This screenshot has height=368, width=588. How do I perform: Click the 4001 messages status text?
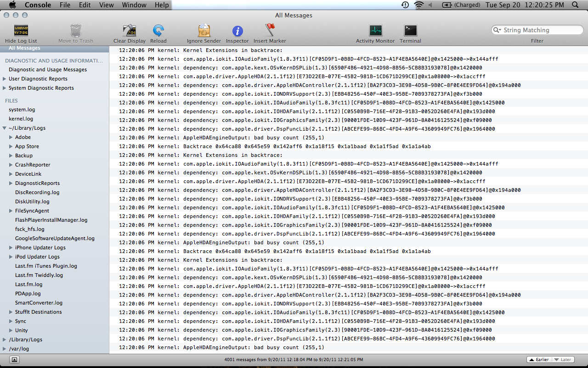click(x=294, y=360)
